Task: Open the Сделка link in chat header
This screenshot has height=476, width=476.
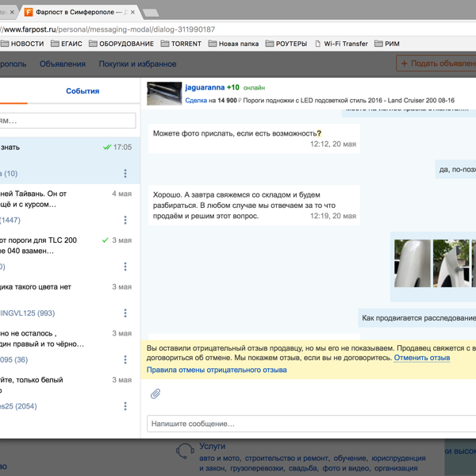Action: pyautogui.click(x=196, y=101)
